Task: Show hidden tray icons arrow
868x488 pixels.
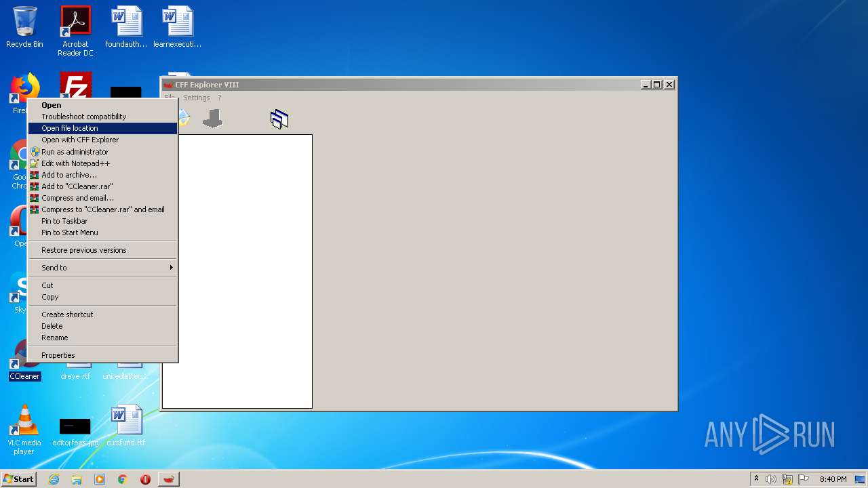Action: (x=756, y=479)
